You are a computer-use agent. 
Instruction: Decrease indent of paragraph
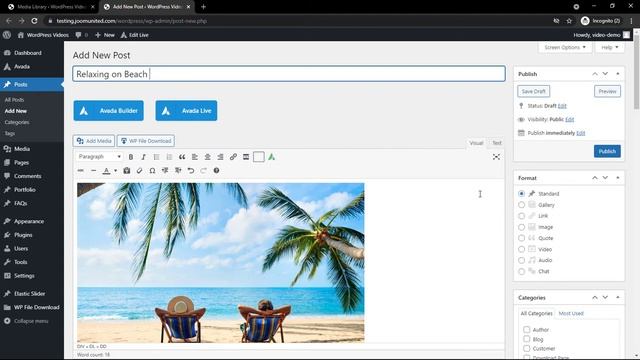coord(165,171)
